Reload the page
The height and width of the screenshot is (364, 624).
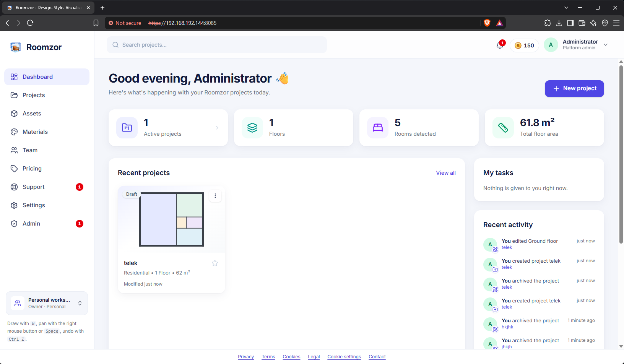30,23
